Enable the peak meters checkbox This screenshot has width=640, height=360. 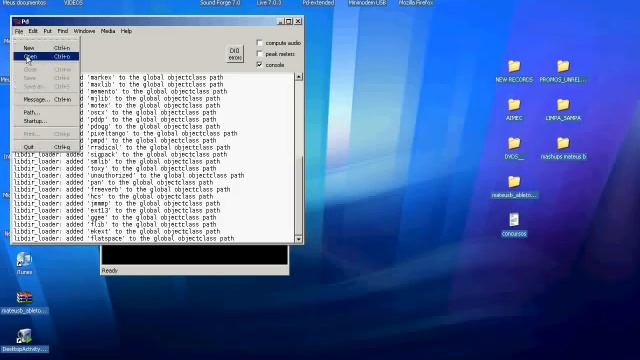260,53
